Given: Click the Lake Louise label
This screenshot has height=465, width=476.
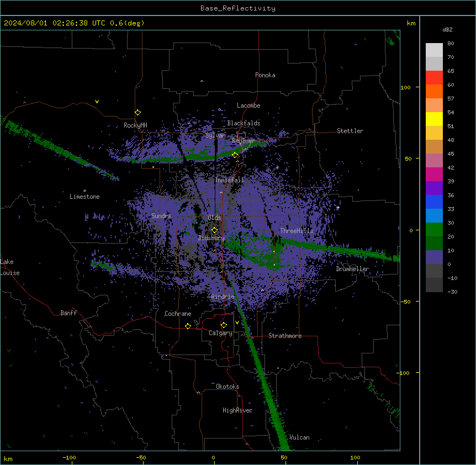Looking at the screenshot, I should click(10, 267).
